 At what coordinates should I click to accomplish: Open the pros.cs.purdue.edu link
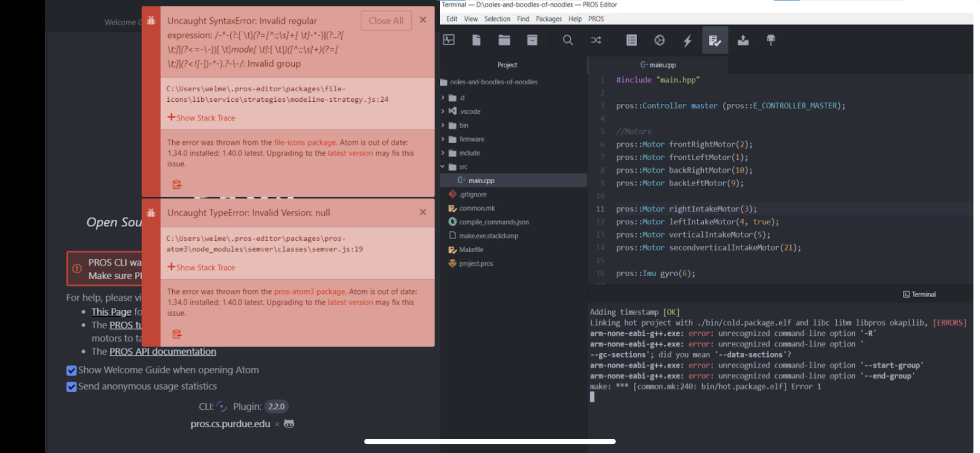coord(230,424)
